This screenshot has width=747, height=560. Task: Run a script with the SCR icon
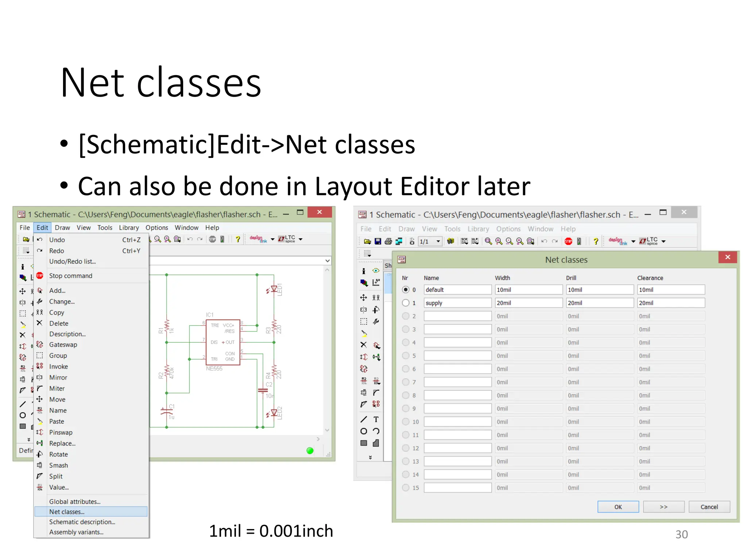tap(464, 241)
